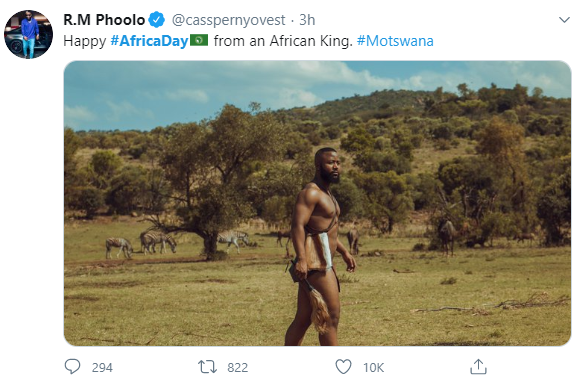Click the display name R.M Phoolo
579x383 pixels.
tap(104, 20)
